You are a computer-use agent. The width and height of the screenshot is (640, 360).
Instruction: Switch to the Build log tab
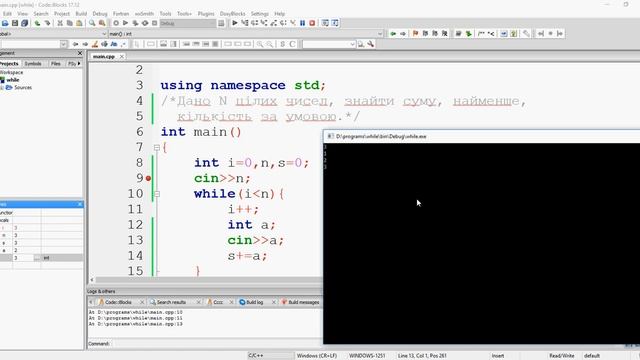tap(254, 302)
